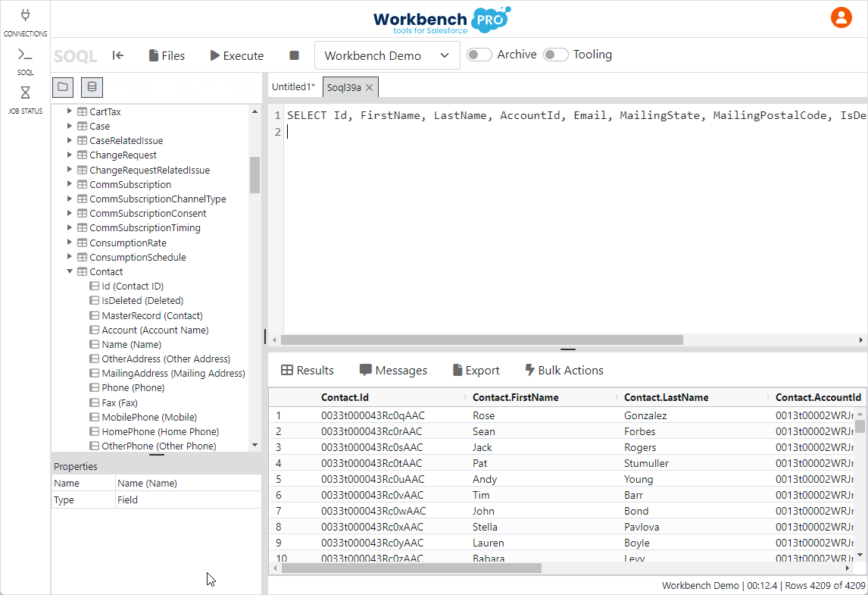Toggle the Archive switch
The width and height of the screenshot is (868, 595).
479,55
